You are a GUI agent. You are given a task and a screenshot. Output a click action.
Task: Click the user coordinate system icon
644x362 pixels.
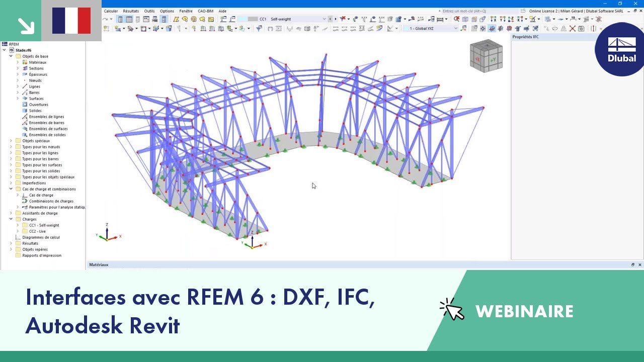pyautogui.click(x=464, y=28)
